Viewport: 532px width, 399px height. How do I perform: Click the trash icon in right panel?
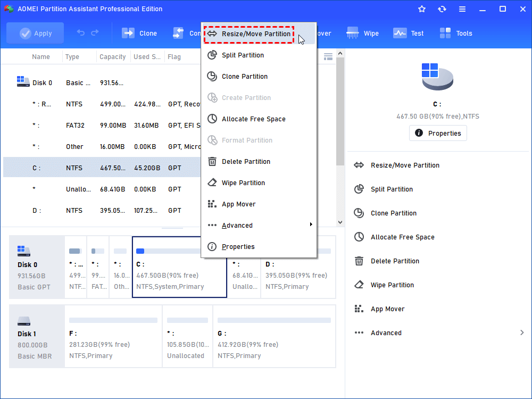click(x=359, y=261)
